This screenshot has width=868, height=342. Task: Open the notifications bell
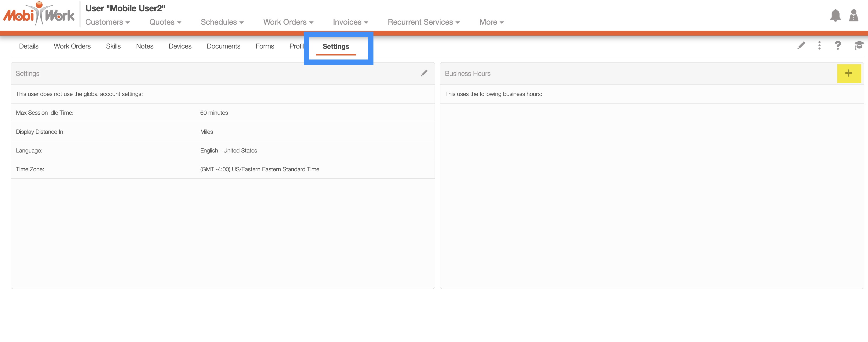[835, 16]
